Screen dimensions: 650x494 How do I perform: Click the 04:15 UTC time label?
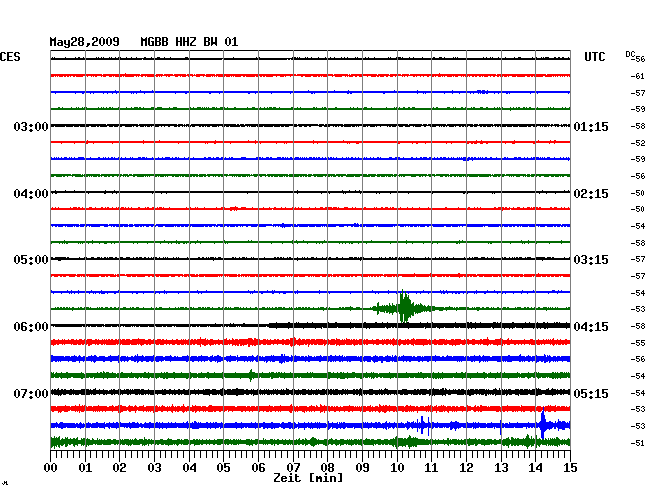point(591,327)
